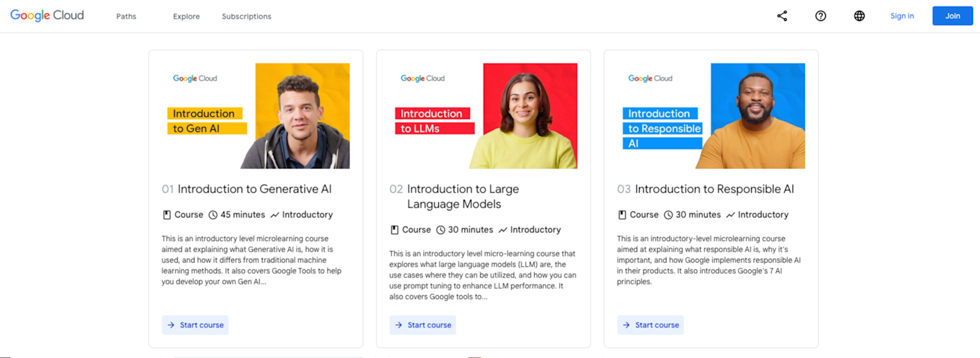Click the Google Cloud logo
Image resolution: width=980 pixels, height=358 pixels.
tap(47, 15)
